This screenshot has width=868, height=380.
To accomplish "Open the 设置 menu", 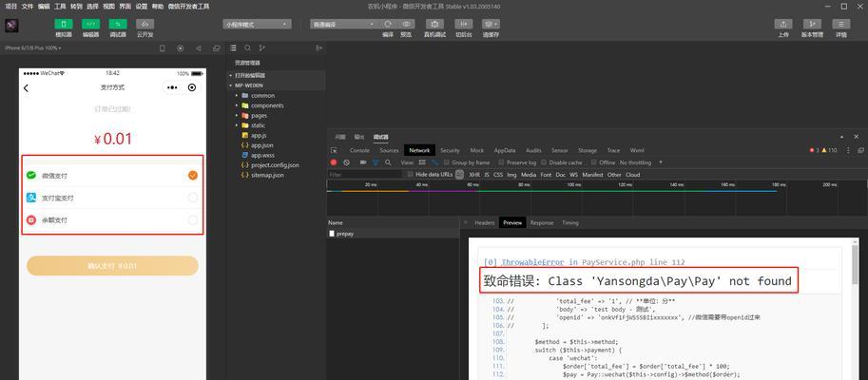I will [x=142, y=7].
